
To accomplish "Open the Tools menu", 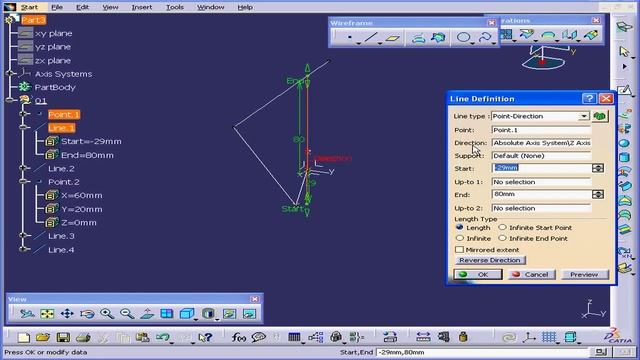I will [175, 7].
